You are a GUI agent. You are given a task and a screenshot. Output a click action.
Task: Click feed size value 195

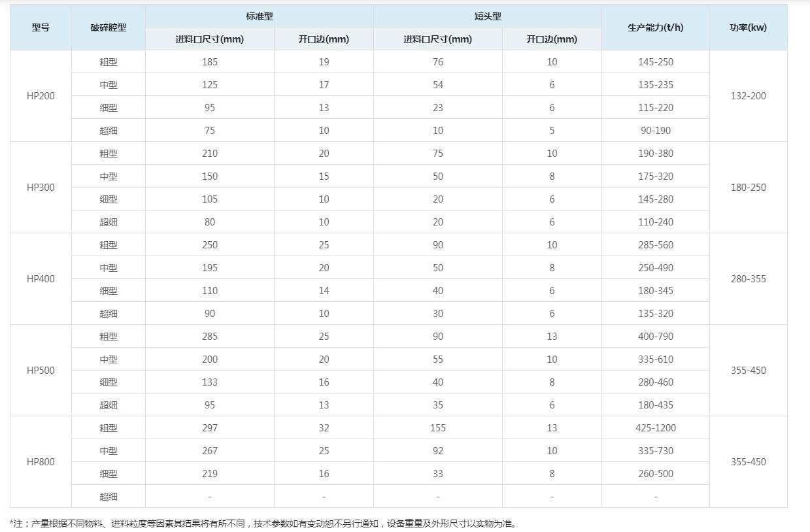210,268
